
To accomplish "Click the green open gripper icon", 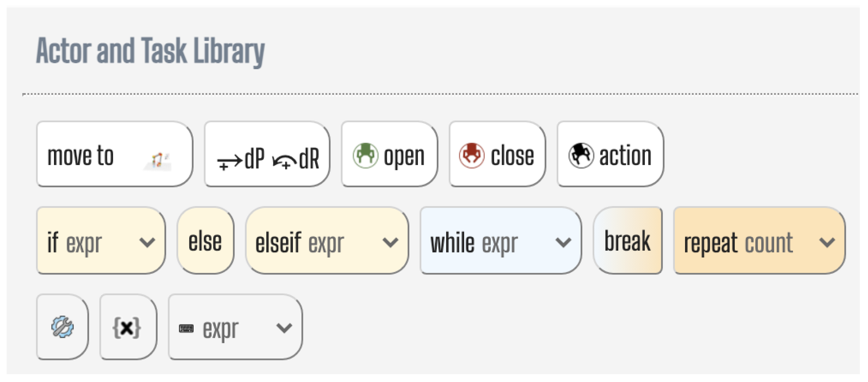I will point(365,155).
